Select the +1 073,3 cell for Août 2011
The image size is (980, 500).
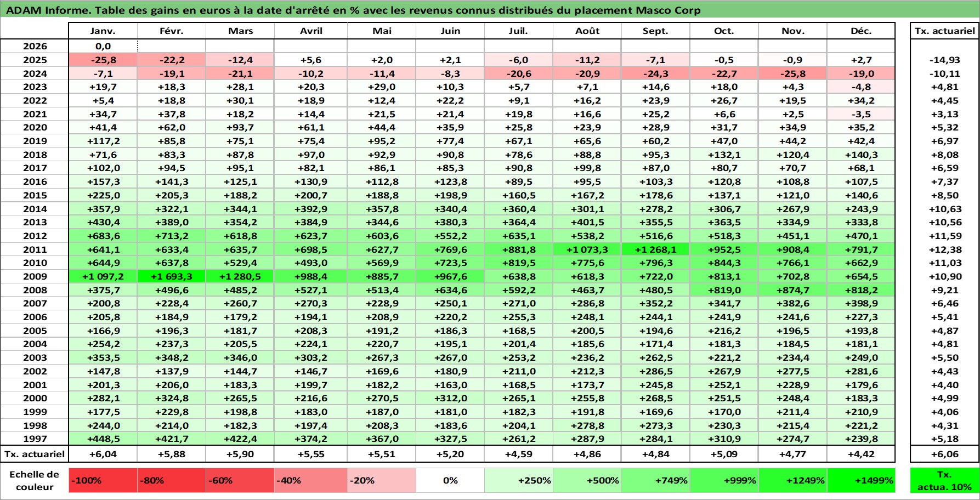(x=587, y=249)
